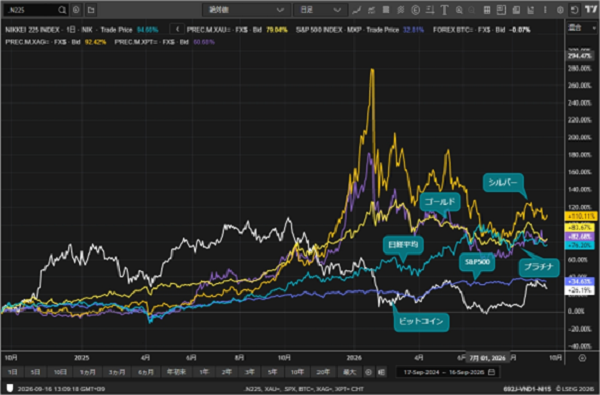Click the grid layout icon

point(487,10)
